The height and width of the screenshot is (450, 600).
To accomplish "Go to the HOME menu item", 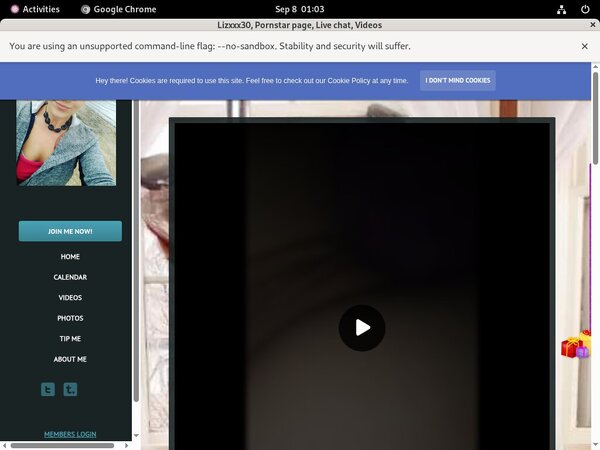I will tap(70, 257).
